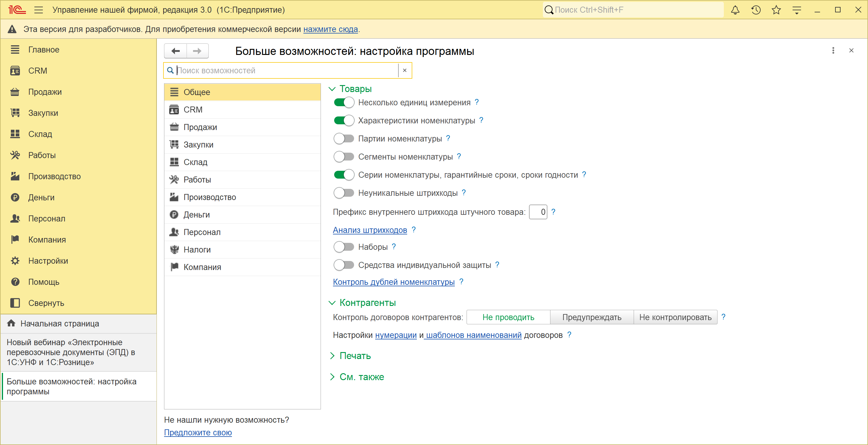Clear the feature search field
Viewport: 868px width, 445px height.
click(x=405, y=71)
